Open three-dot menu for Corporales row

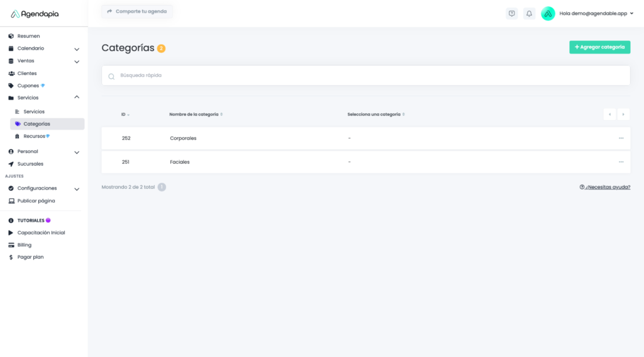[x=621, y=138]
